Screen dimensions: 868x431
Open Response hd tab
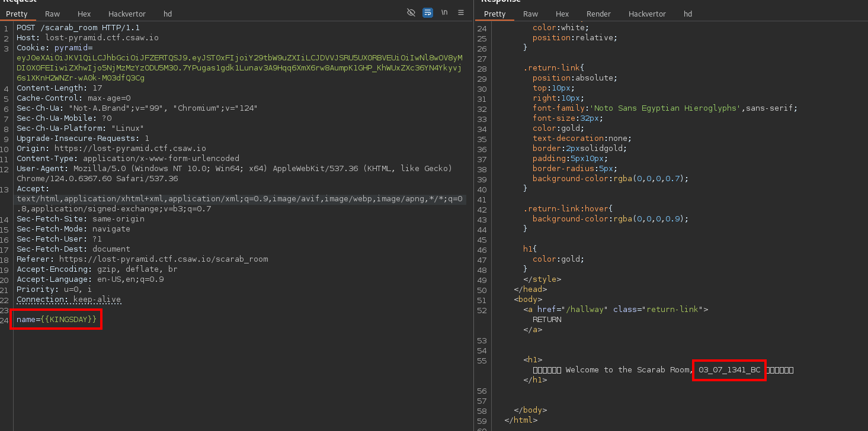tap(688, 14)
